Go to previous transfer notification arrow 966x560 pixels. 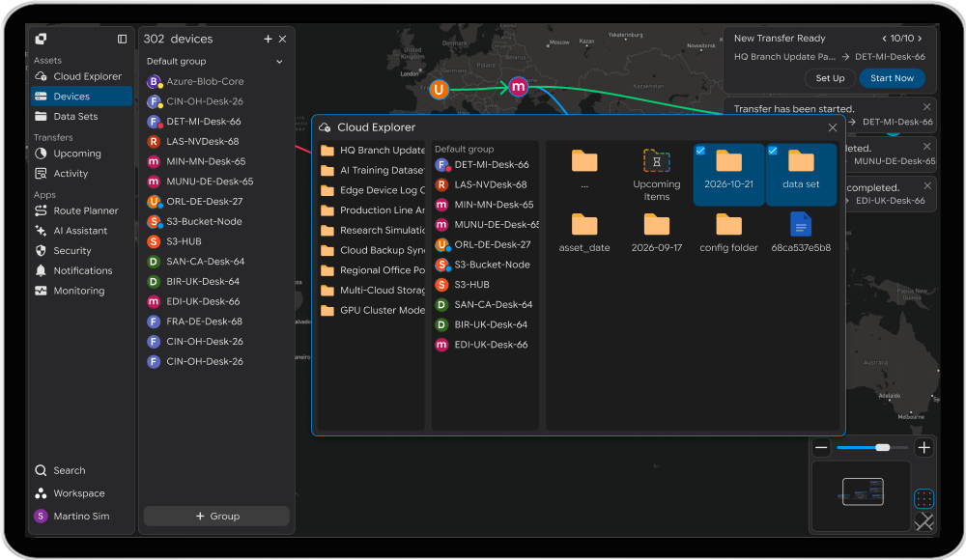(x=884, y=39)
